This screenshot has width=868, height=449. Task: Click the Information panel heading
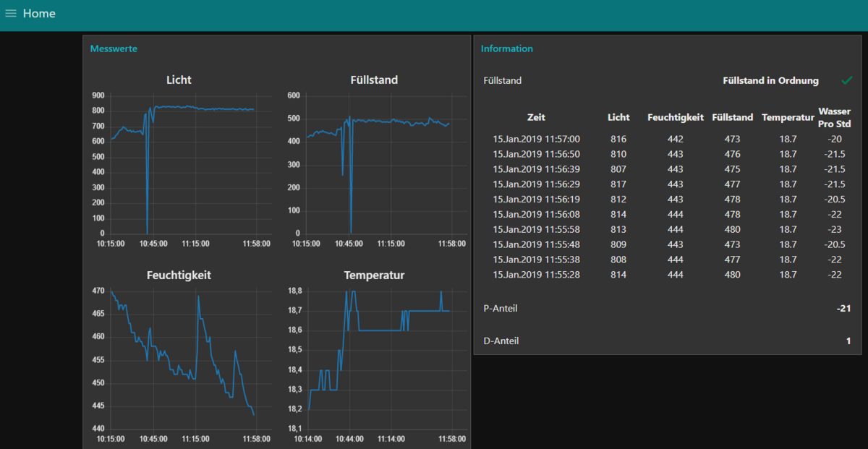click(x=506, y=48)
